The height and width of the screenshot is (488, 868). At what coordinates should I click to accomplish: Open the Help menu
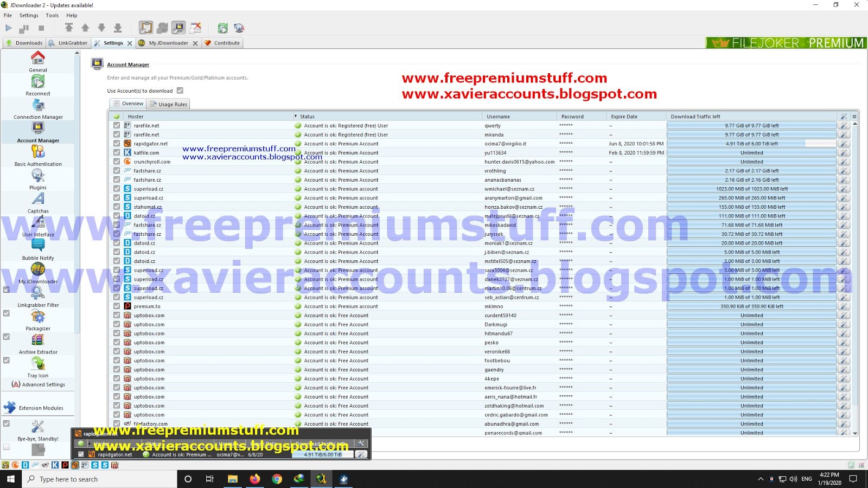[x=72, y=15]
